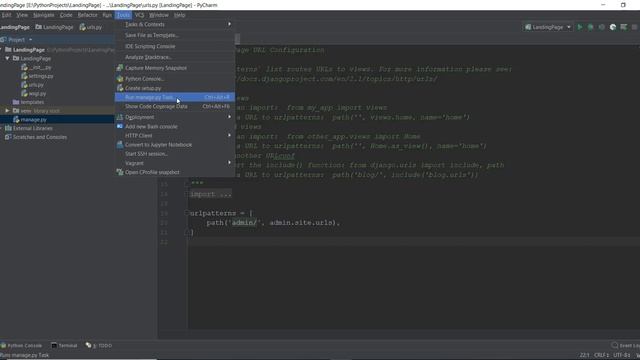Open the Navigate menu

(x=43, y=15)
